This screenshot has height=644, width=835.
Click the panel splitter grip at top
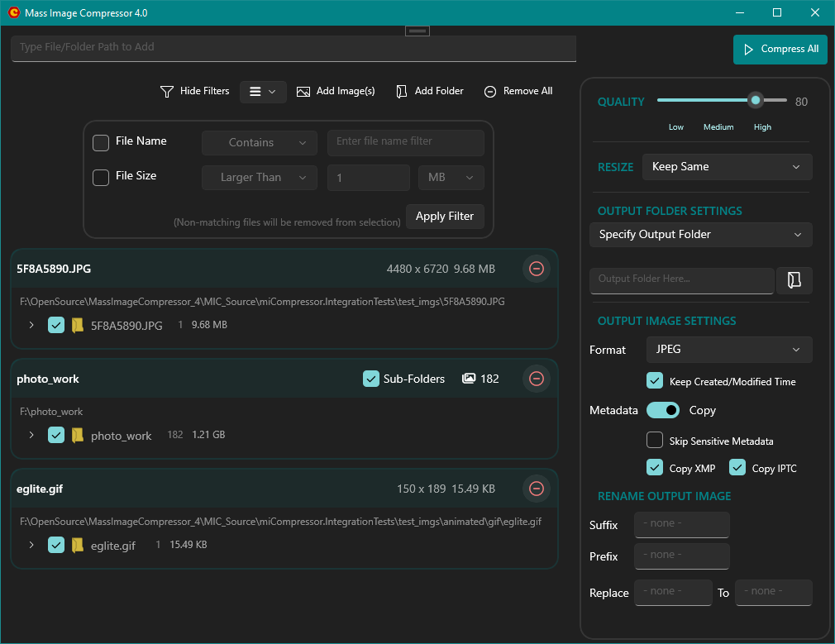[417, 31]
